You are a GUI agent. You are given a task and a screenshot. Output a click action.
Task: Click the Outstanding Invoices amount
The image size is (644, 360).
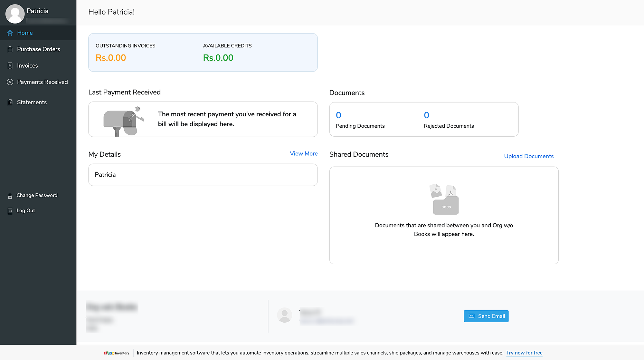point(111,58)
